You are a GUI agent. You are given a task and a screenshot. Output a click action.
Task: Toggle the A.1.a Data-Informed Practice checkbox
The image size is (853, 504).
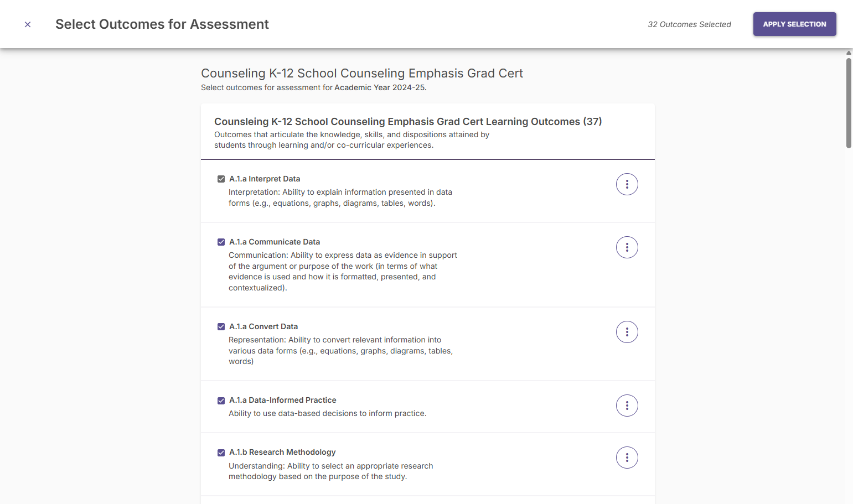[x=221, y=401]
